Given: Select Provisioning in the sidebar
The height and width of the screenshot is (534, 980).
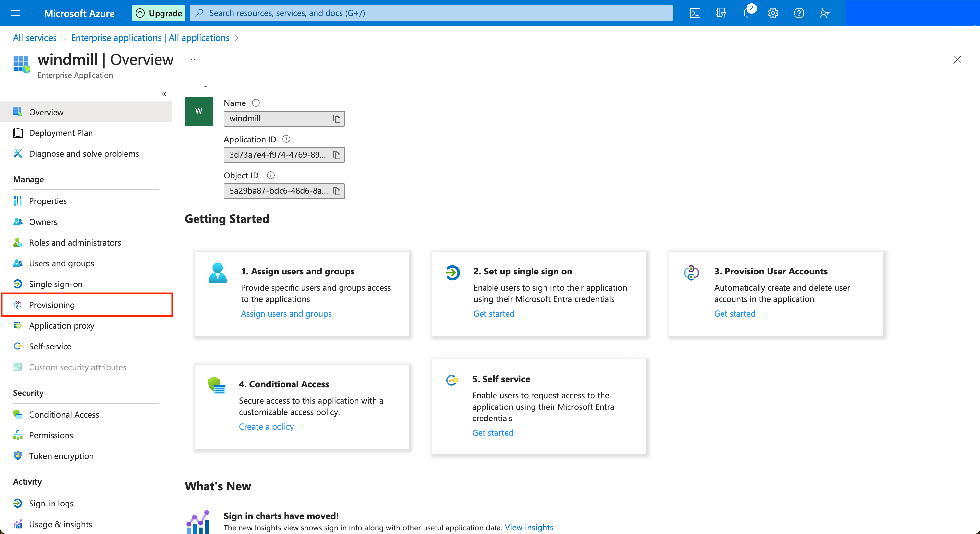Looking at the screenshot, I should point(52,305).
